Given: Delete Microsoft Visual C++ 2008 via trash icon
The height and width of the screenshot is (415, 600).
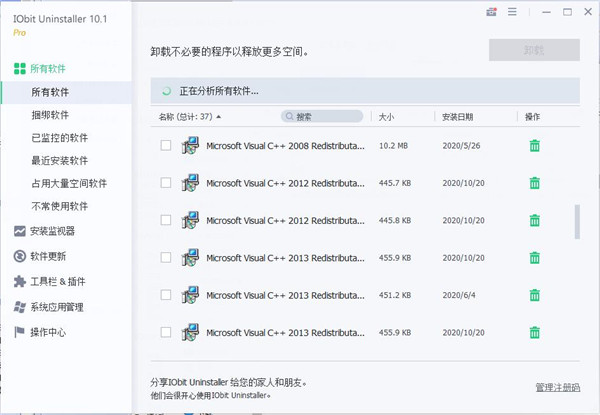Looking at the screenshot, I should coord(535,146).
